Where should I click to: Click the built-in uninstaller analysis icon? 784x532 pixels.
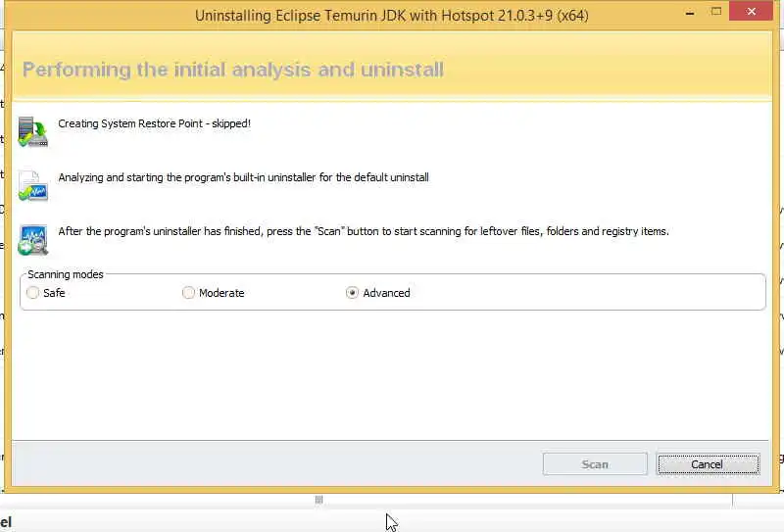[33, 185]
